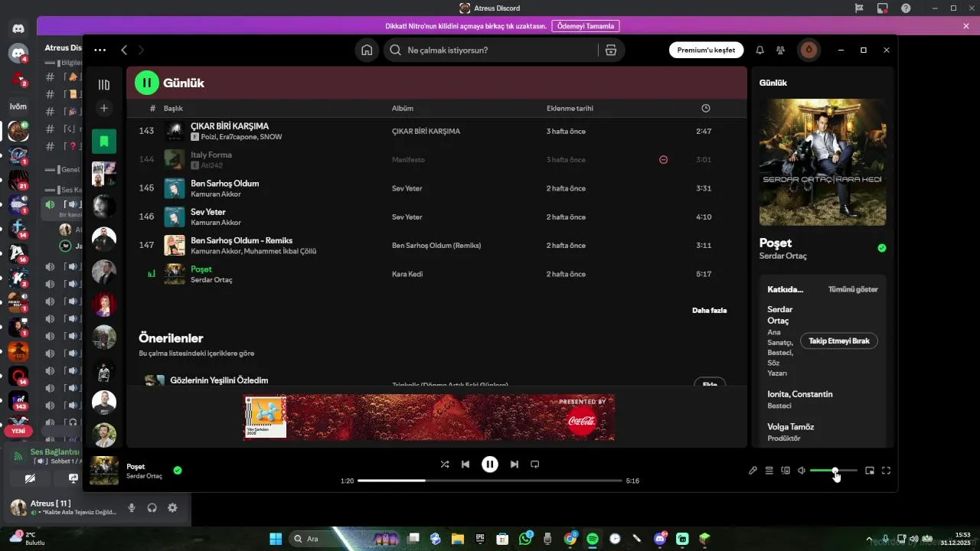Skip to next track
Image resolution: width=980 pixels, height=551 pixels.
tap(514, 464)
